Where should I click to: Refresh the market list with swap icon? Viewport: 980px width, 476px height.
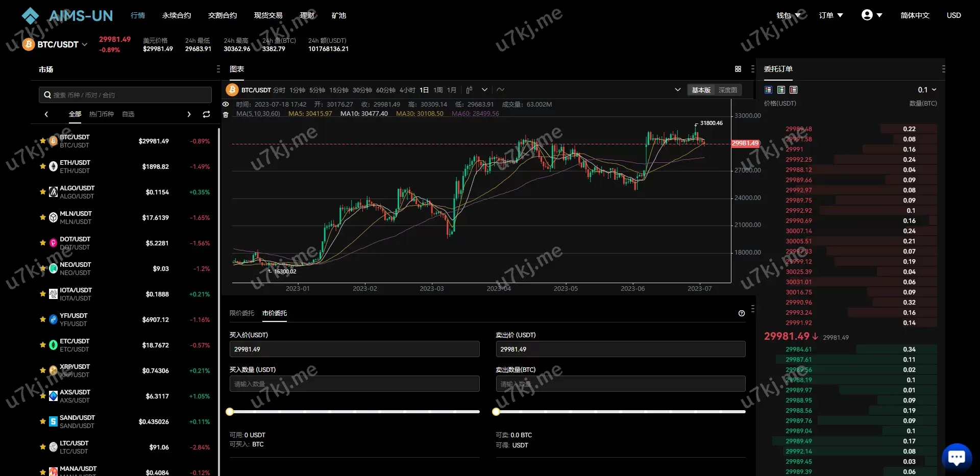pos(206,114)
